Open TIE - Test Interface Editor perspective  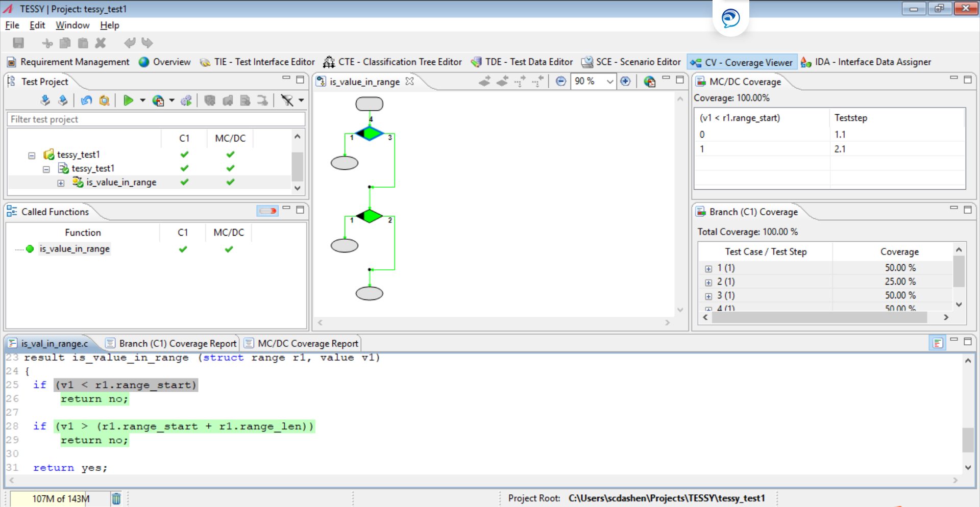coord(257,62)
